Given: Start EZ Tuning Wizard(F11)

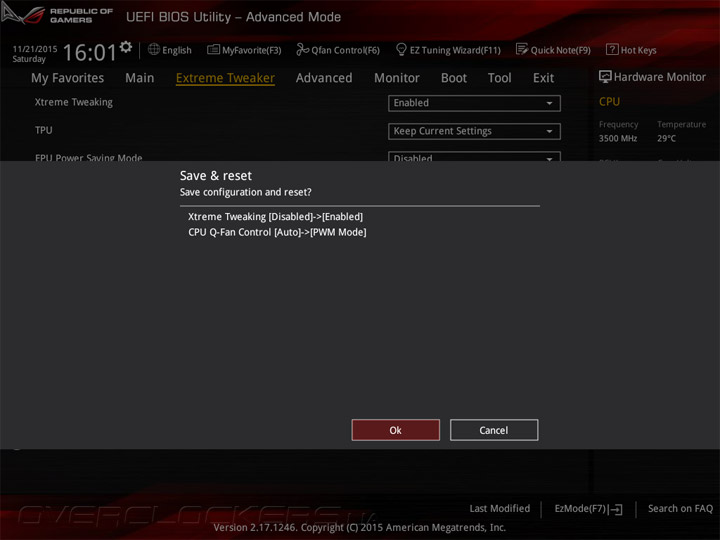Looking at the screenshot, I should tap(455, 50).
